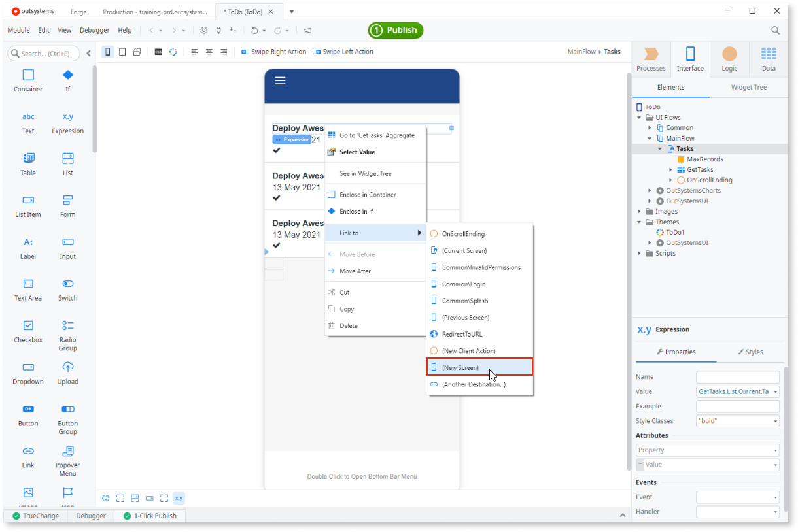The height and width of the screenshot is (532, 798).
Task: Open the Value property dropdown
Action: pyautogui.click(x=776, y=391)
